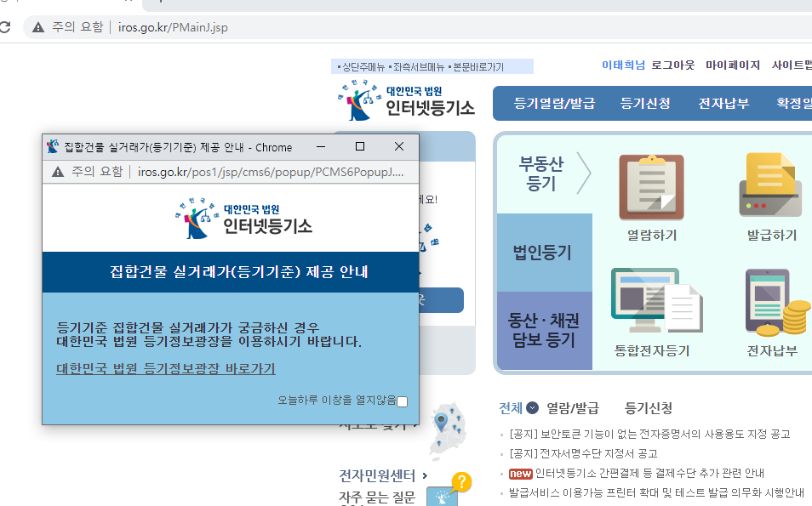The height and width of the screenshot is (506, 812).
Task: Open 등기신청 in the blue menu bar
Action: click(x=645, y=103)
